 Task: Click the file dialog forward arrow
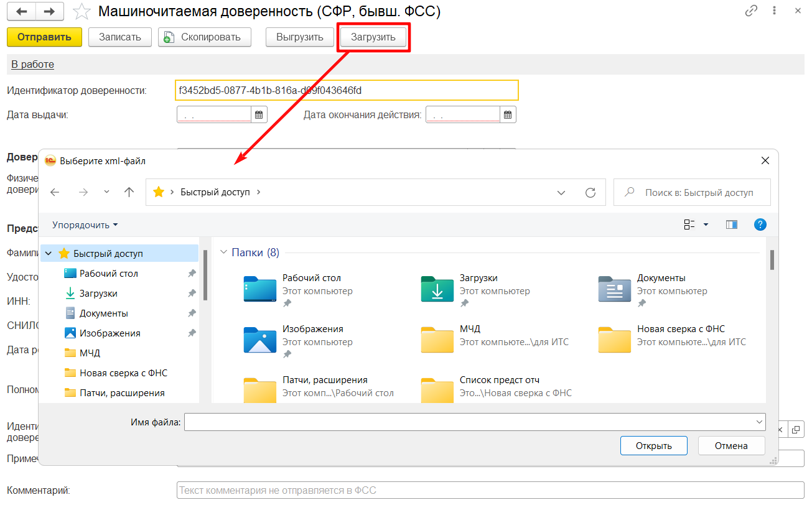(x=83, y=192)
